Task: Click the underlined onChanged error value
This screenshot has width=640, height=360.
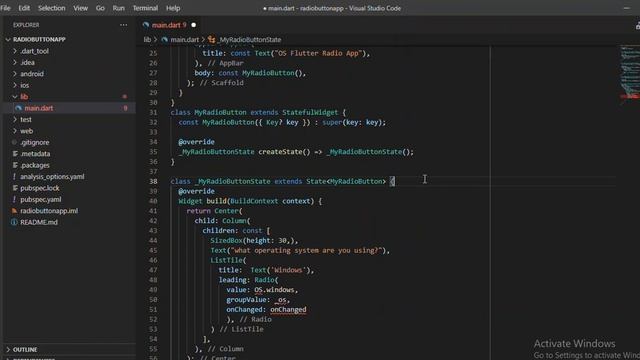Action: (x=288, y=310)
